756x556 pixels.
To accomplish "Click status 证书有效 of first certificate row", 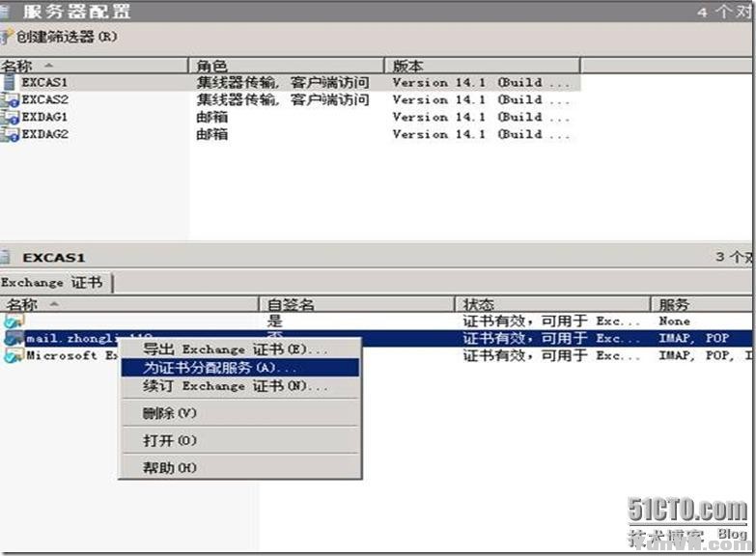I will coord(551,321).
